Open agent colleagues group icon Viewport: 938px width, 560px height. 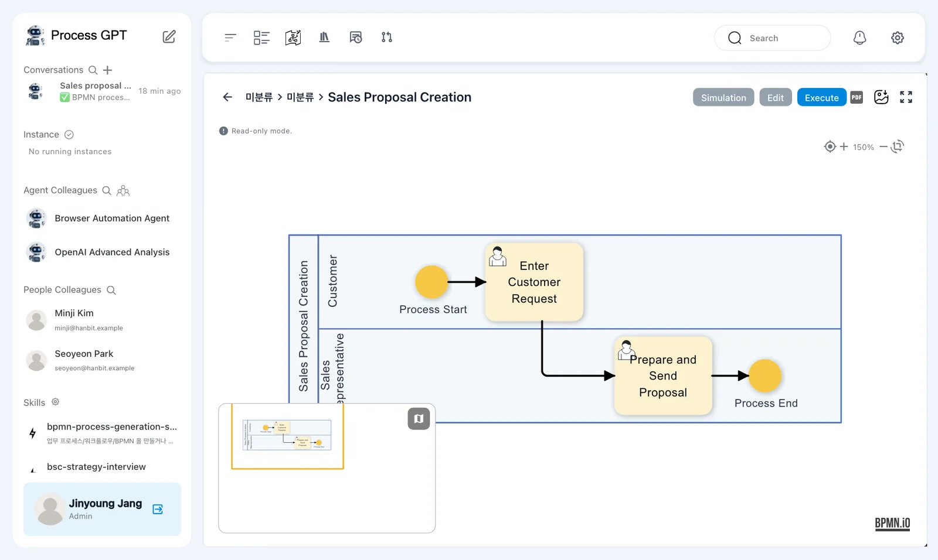123,190
